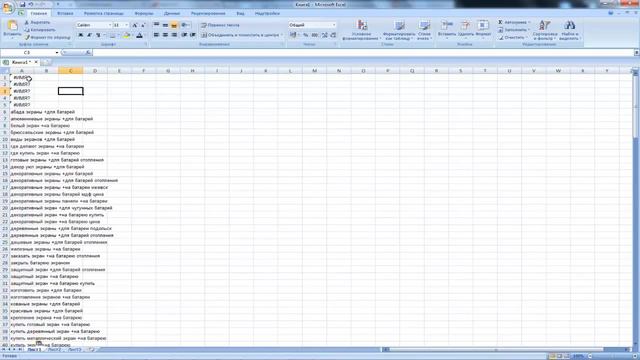Switch to Лист2 sheet tab
640x360 pixels.
pos(54,350)
